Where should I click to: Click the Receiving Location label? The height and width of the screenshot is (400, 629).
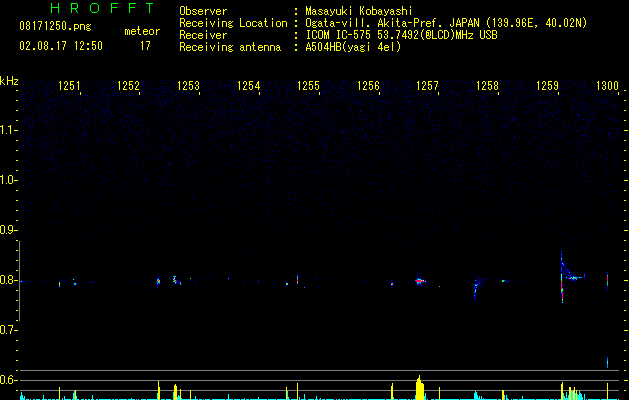click(233, 23)
